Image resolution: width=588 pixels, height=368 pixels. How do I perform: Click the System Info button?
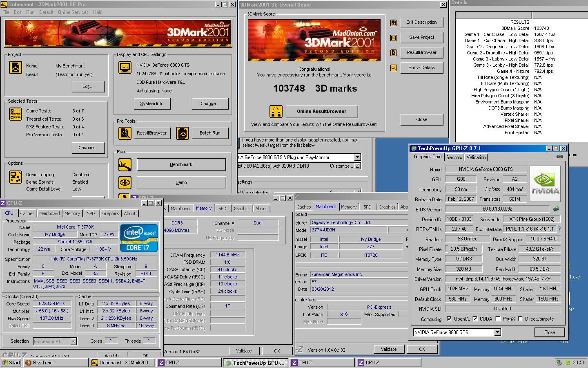(x=152, y=103)
